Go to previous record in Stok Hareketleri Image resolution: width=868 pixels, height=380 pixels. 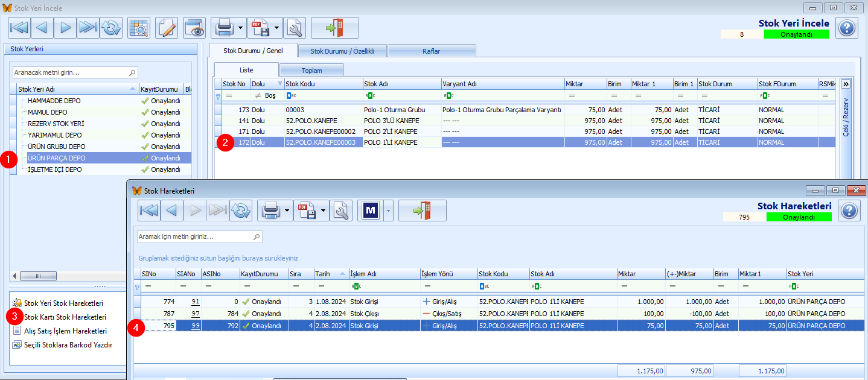pos(173,211)
